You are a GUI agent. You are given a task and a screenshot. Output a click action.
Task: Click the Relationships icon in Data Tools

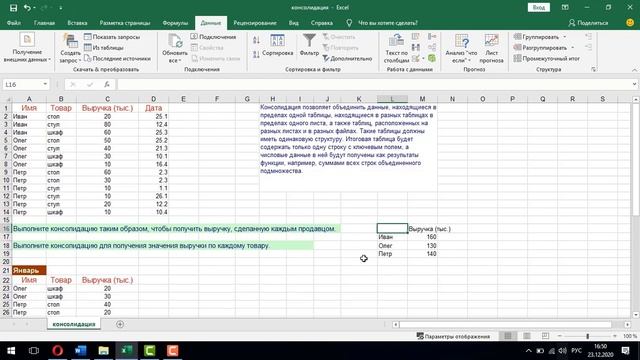(432, 48)
